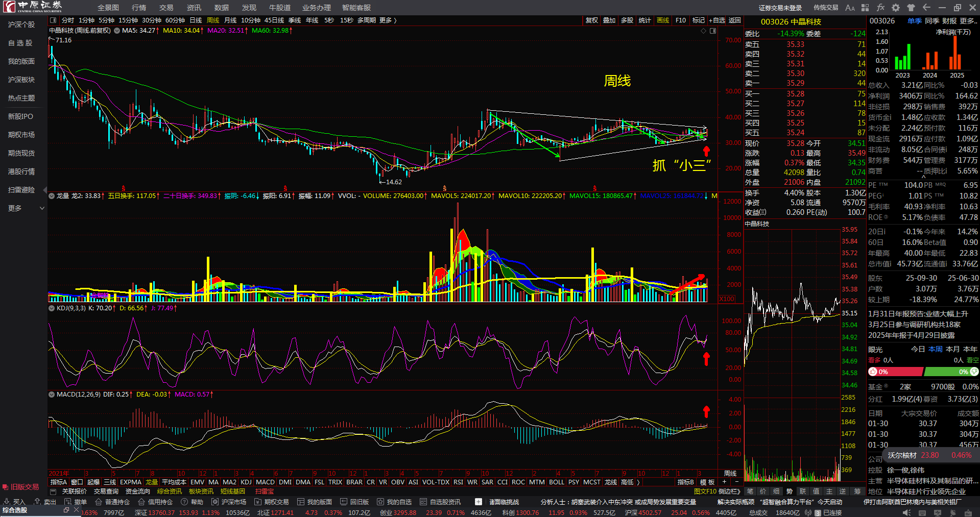The height and width of the screenshot is (517, 980).
Task: Click 证券交易未登录 login link
Action: 780,8
